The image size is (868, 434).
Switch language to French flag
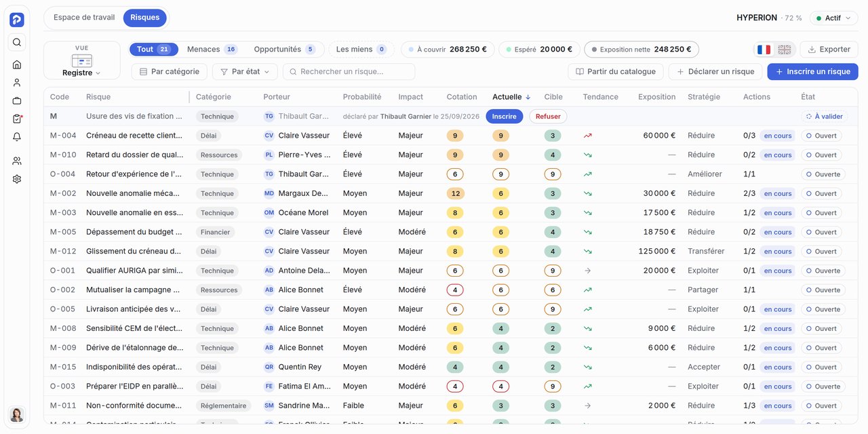coord(764,50)
